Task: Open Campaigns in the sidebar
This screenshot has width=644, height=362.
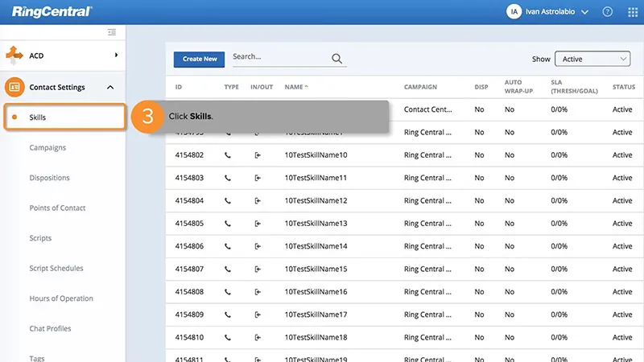Action: coord(47,148)
